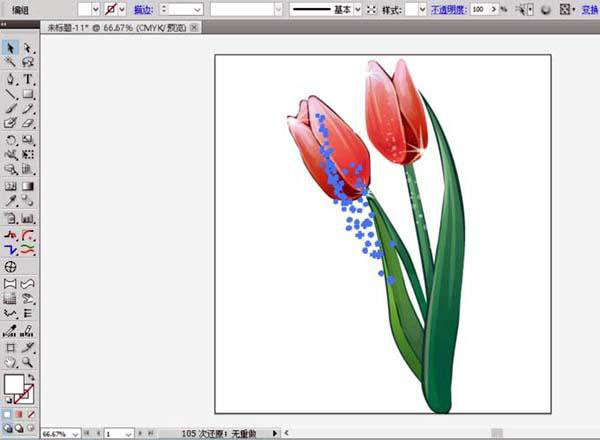The image size is (600, 440).
Task: Select the Gradient tool
Action: click(28, 186)
